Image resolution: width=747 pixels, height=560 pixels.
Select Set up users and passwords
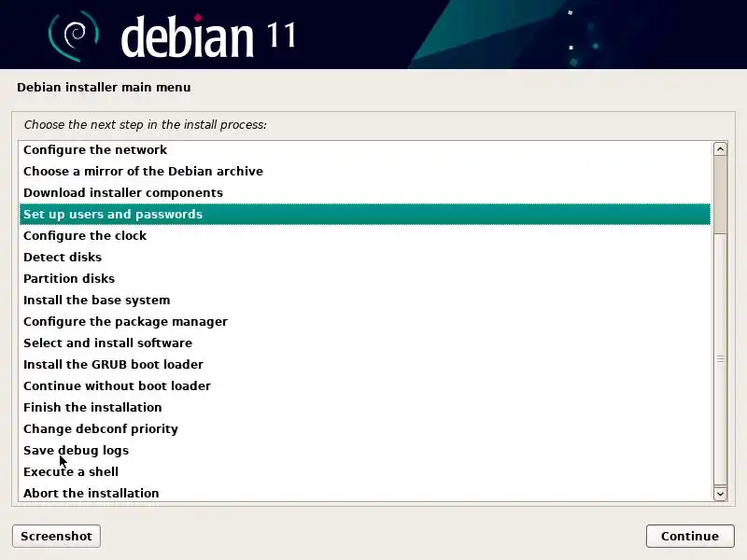(365, 214)
